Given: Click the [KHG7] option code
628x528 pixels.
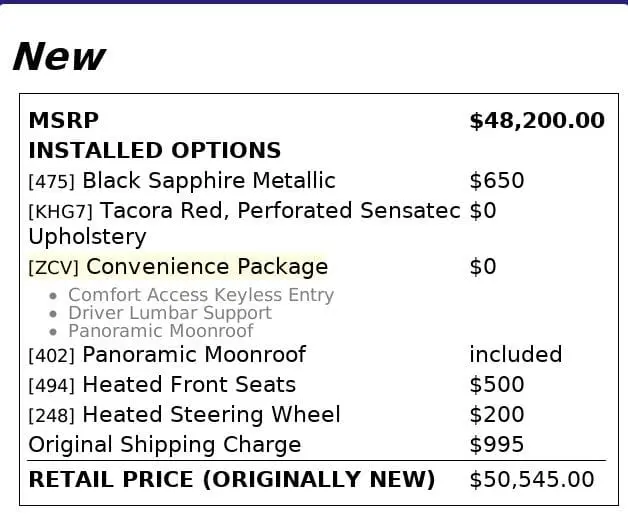Looking at the screenshot, I should tap(60, 212).
